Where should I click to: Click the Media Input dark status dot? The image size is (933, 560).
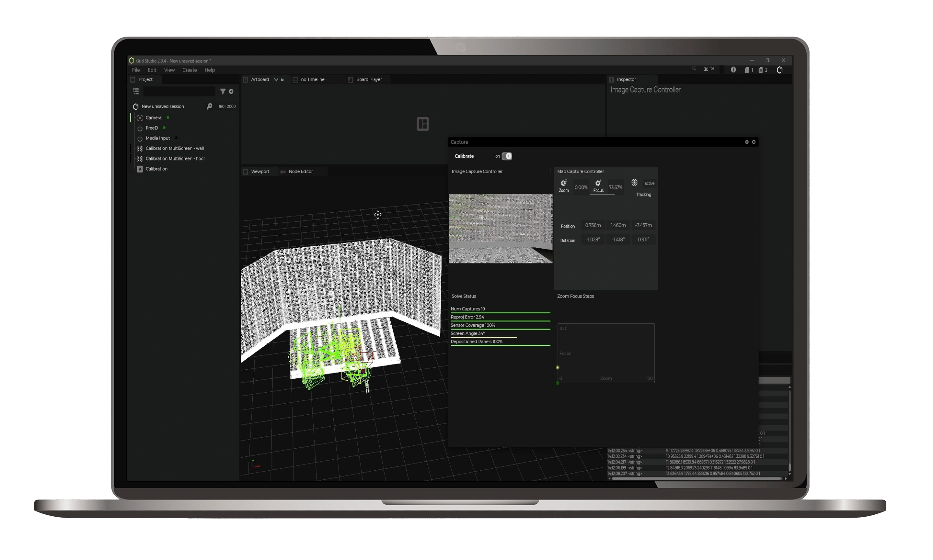click(x=176, y=138)
